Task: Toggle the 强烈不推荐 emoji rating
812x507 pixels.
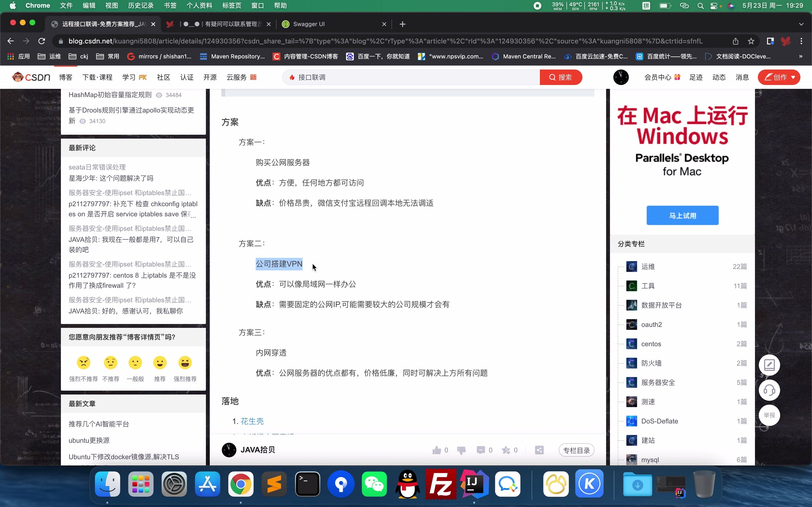Action: [84, 363]
